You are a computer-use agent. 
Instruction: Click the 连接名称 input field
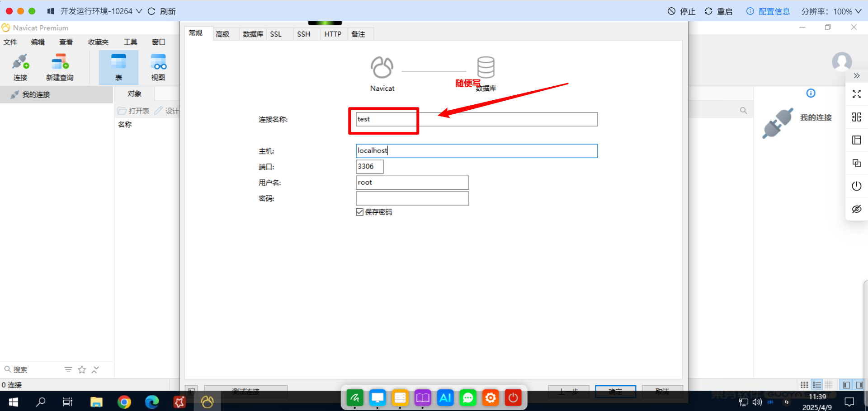click(476, 119)
